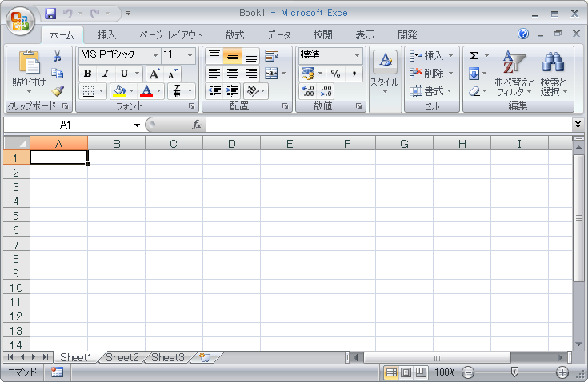Increase decimal places
Image resolution: width=588 pixels, height=382 pixels.
click(308, 91)
